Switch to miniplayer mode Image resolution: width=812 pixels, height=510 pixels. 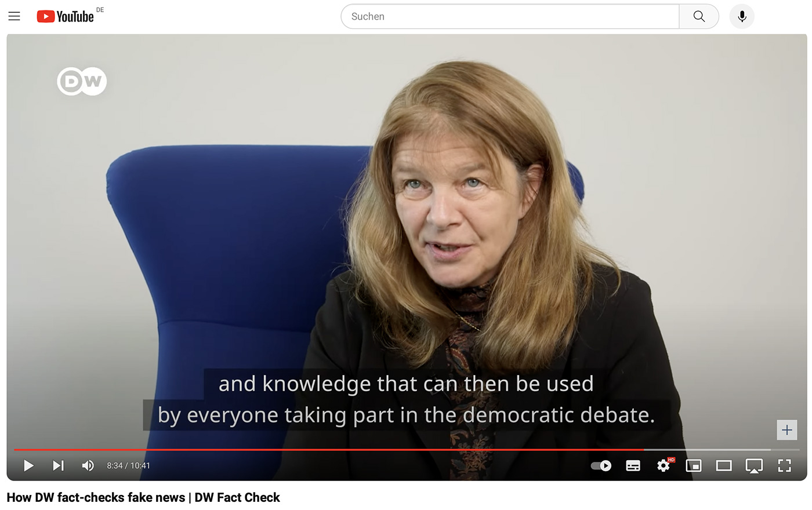[694, 465]
